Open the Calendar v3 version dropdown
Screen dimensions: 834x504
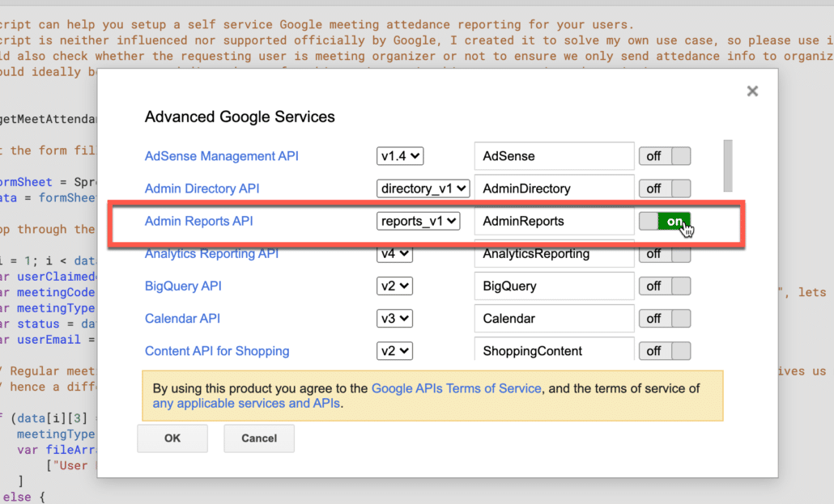394,319
